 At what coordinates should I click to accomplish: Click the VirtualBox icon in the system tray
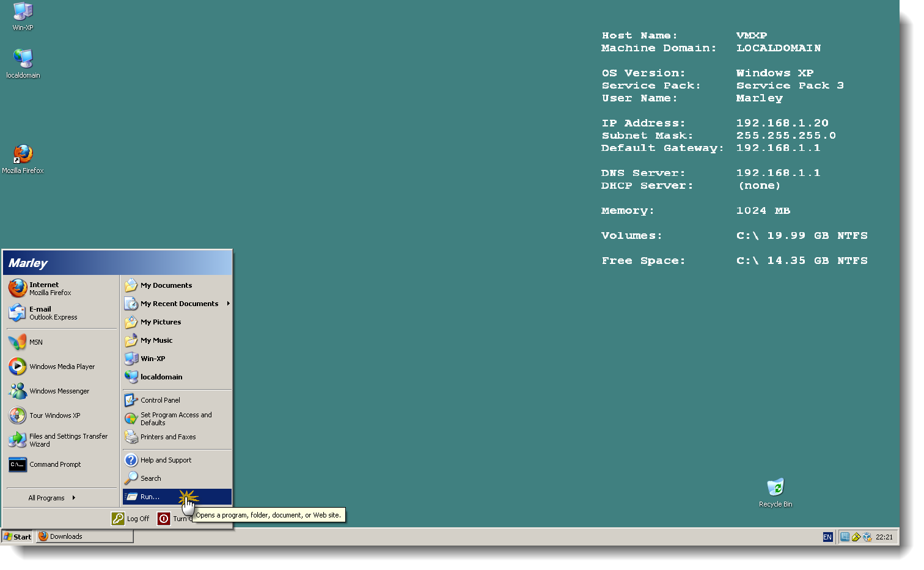coord(868,536)
